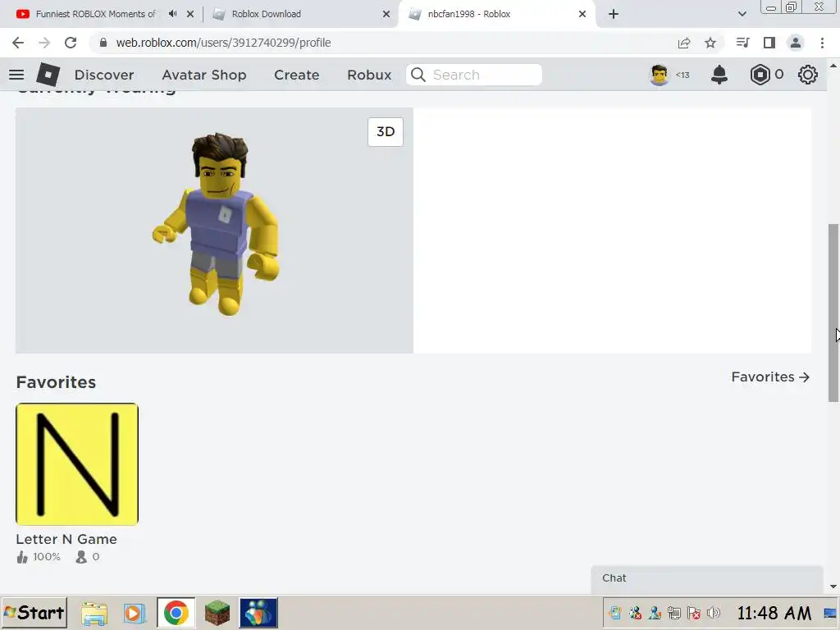Click the search magnifier icon
This screenshot has height=630, width=840.
418,75
